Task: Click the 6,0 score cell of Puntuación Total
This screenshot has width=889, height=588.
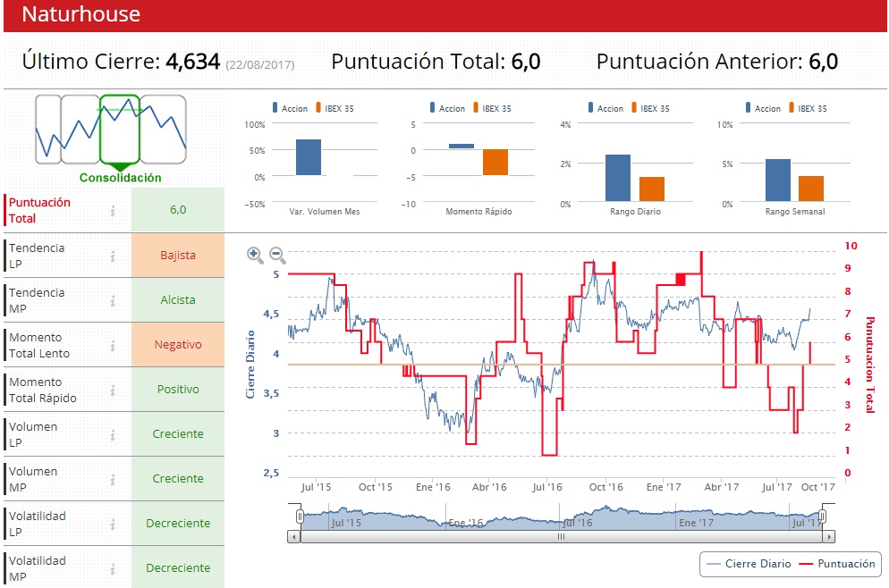Action: (178, 210)
